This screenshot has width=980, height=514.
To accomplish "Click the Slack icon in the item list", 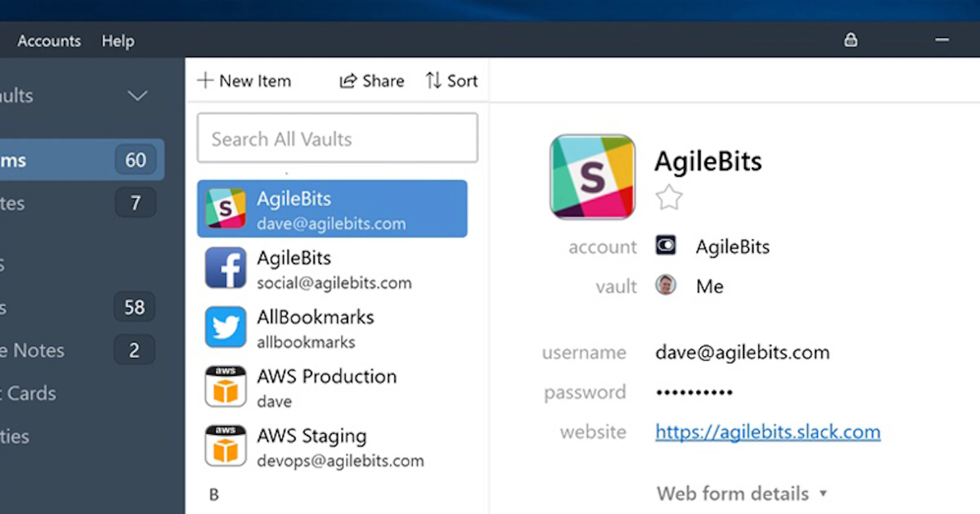I will (x=225, y=208).
